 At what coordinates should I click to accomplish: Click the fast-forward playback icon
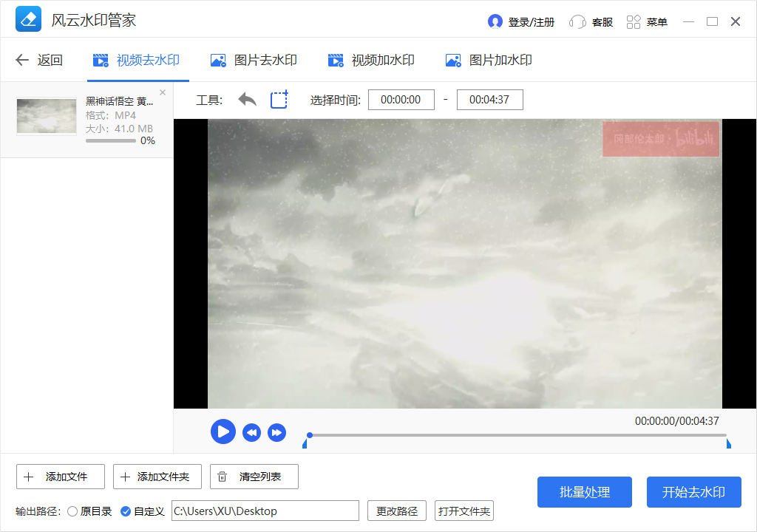tap(276, 432)
